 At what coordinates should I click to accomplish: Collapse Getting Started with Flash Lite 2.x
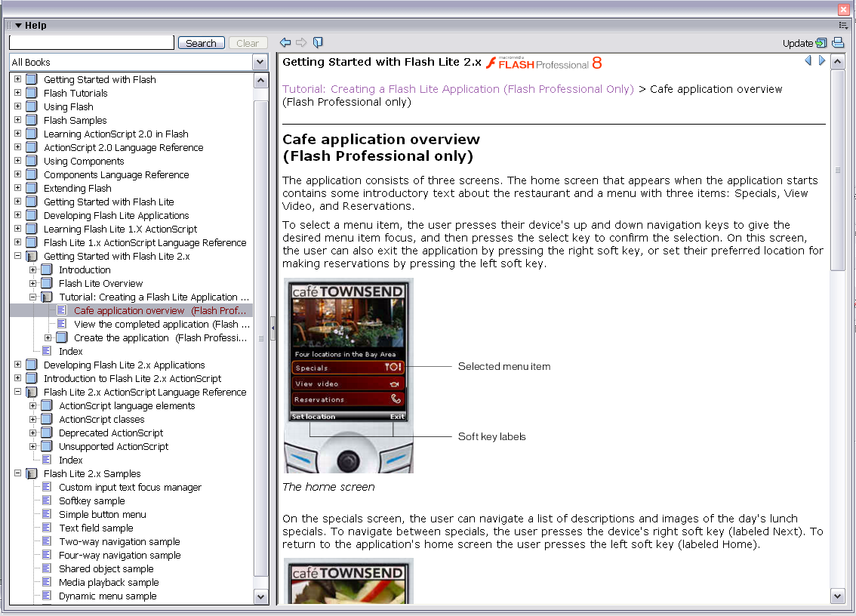[x=18, y=257]
